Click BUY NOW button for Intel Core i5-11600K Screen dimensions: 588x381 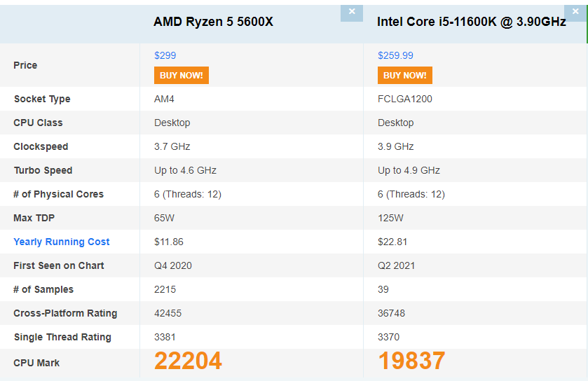click(405, 76)
